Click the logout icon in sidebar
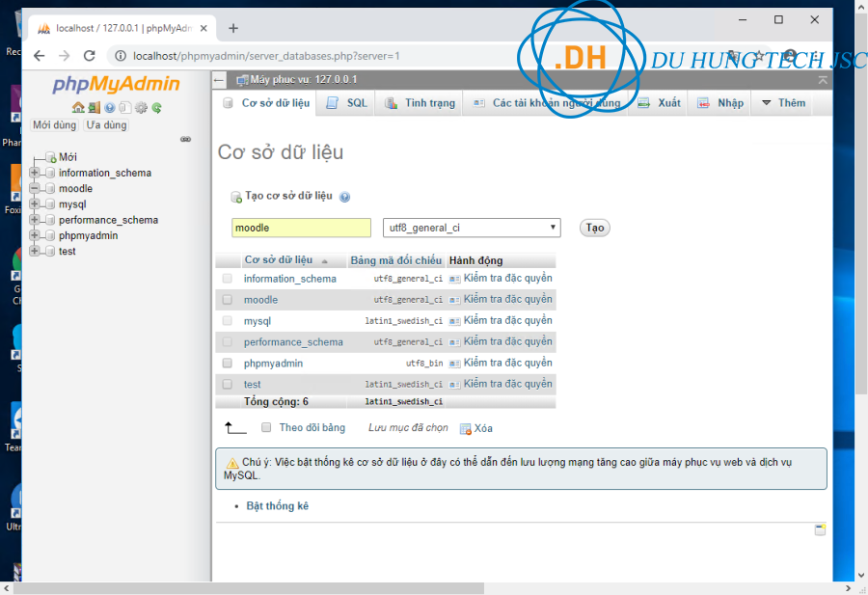This screenshot has width=868, height=595. [94, 108]
